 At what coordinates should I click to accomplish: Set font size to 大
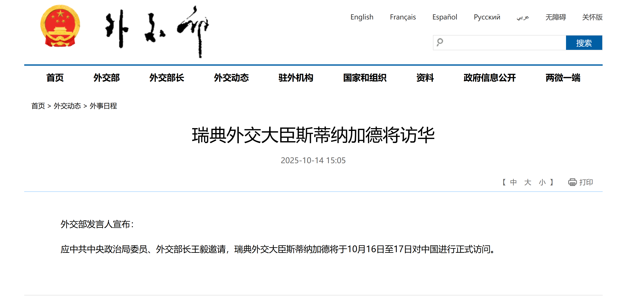[x=527, y=182]
